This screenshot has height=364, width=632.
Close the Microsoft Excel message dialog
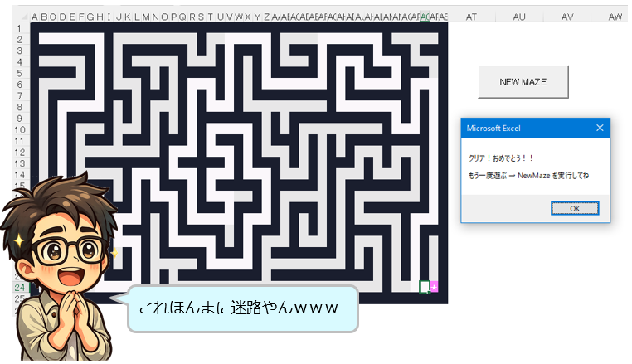click(600, 128)
